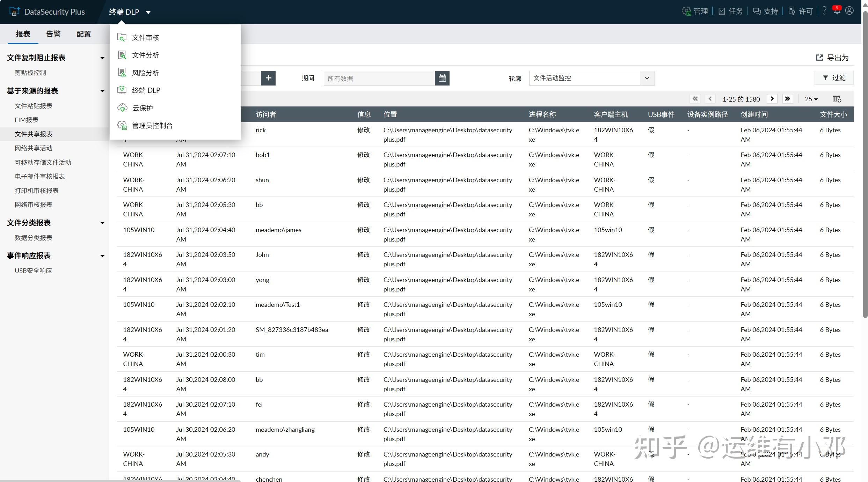868x482 pixels.
Task: Open the help question mark icon
Action: point(824,11)
